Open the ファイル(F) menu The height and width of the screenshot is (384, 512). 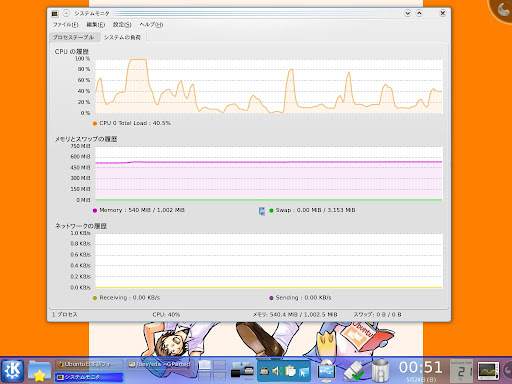pyautogui.click(x=65, y=24)
